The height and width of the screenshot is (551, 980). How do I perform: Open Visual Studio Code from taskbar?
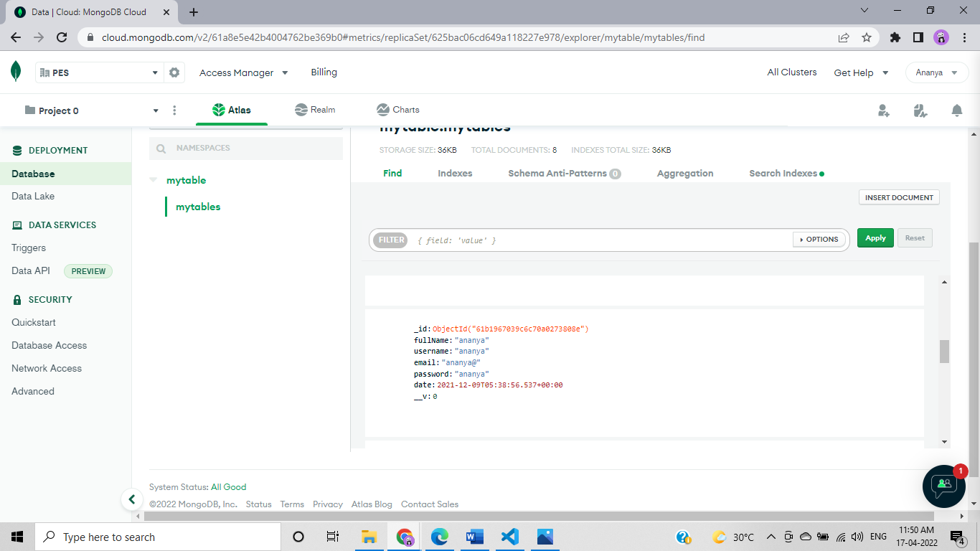tap(509, 537)
